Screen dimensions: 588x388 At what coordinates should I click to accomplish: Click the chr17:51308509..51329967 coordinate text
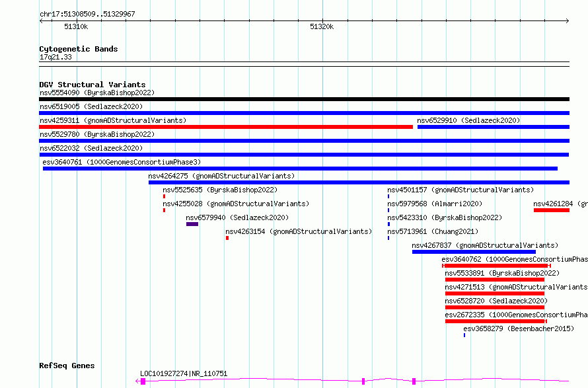tap(87, 15)
